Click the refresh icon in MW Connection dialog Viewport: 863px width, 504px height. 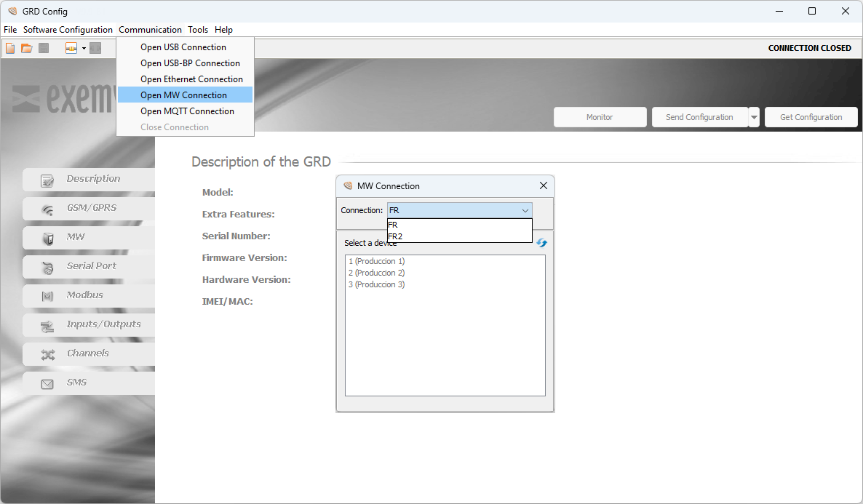coord(541,243)
